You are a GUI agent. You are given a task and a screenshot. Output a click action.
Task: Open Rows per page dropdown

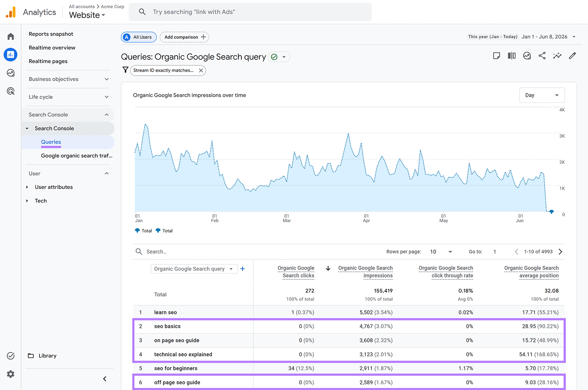tap(441, 252)
